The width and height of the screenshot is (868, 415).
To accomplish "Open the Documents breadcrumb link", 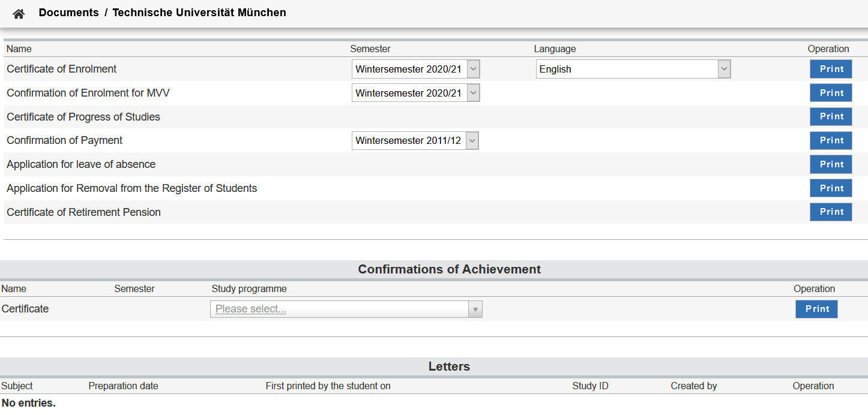I will click(x=68, y=13).
